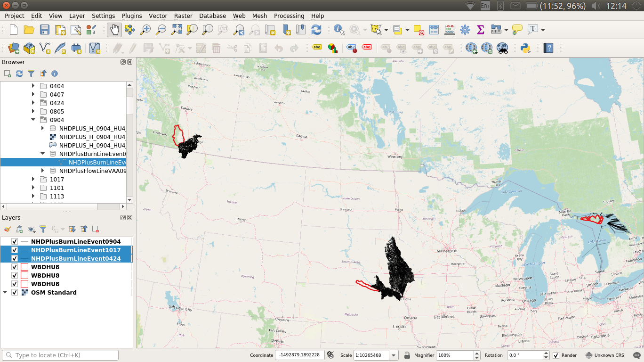Show the statistical summary

[x=481, y=30]
